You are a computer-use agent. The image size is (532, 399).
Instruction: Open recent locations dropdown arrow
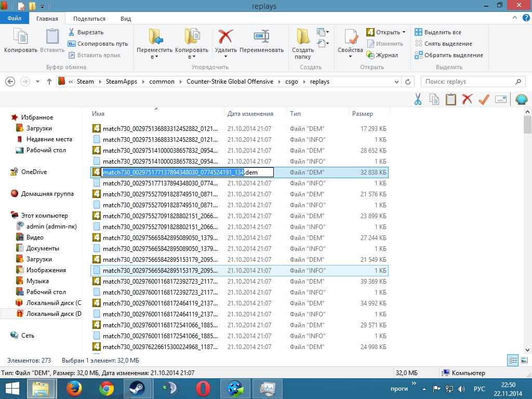point(37,82)
